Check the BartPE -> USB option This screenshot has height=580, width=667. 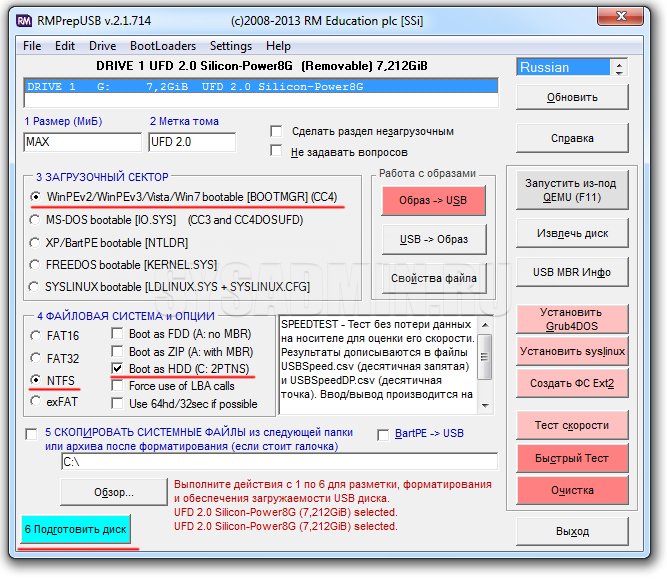tap(382, 434)
